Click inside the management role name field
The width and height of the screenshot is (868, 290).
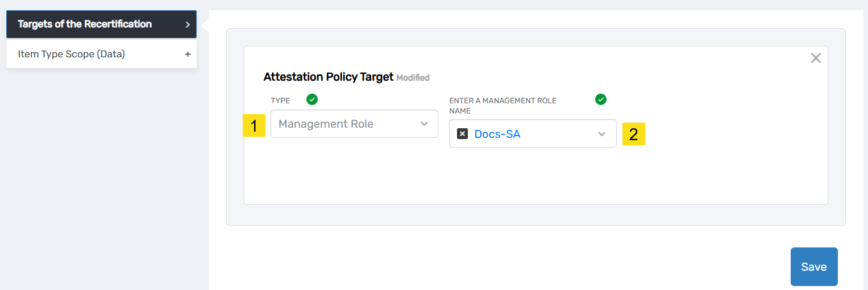click(x=557, y=134)
